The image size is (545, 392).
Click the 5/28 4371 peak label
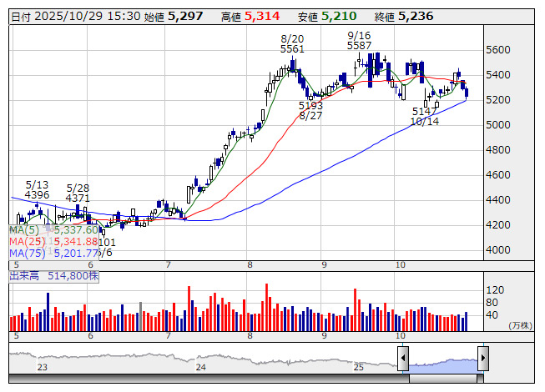78,193
